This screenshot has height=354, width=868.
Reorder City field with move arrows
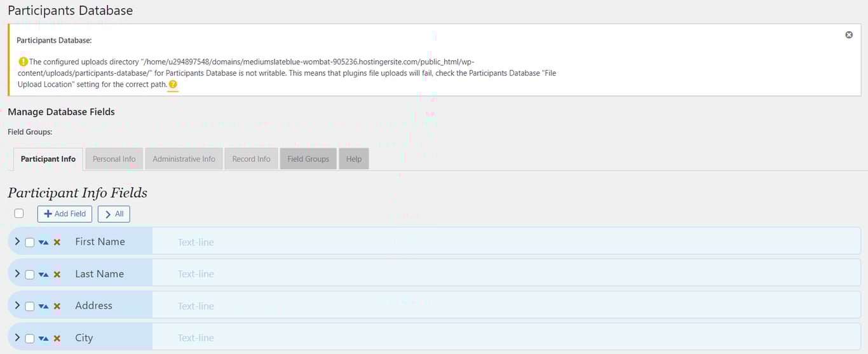43,338
